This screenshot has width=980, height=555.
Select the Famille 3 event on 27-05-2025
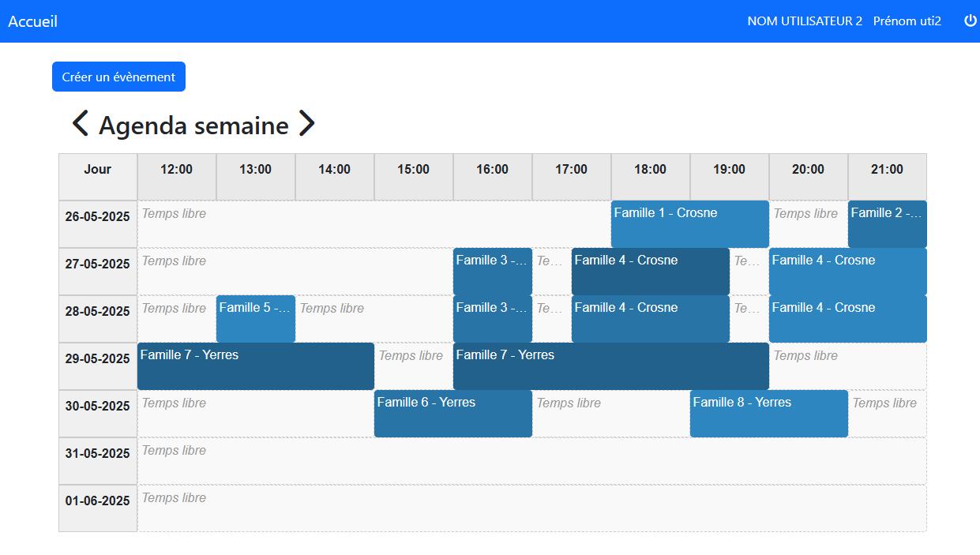492,271
